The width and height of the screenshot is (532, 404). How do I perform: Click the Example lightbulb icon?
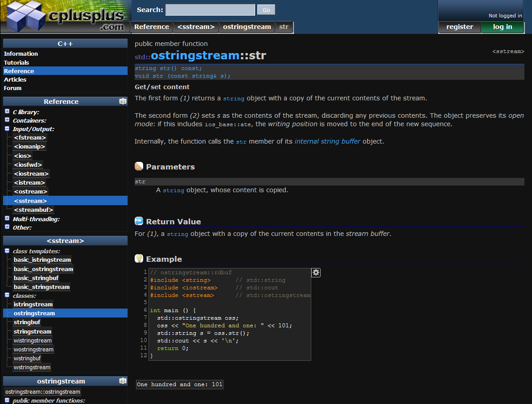pos(139,259)
